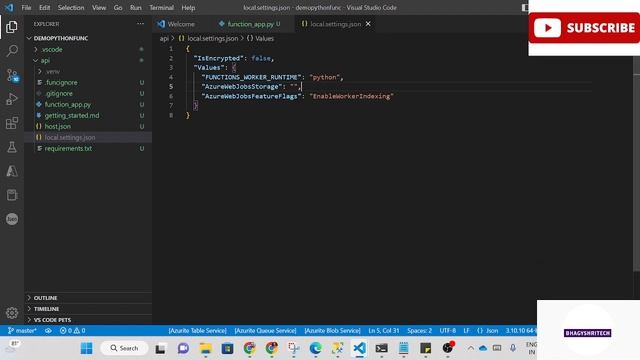Open Microsoft Edge from taskbar

(315, 348)
